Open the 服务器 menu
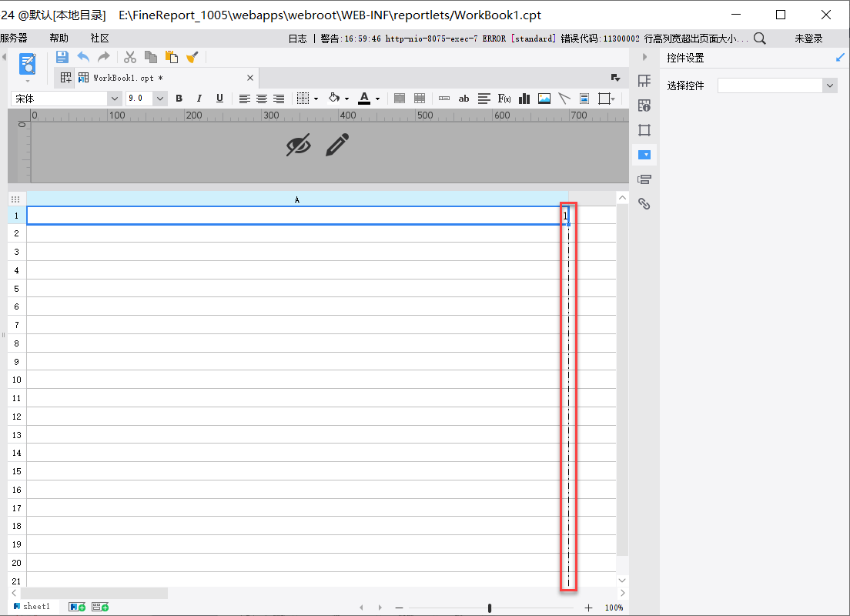Viewport: 850px width, 616px height. pyautogui.click(x=14, y=38)
